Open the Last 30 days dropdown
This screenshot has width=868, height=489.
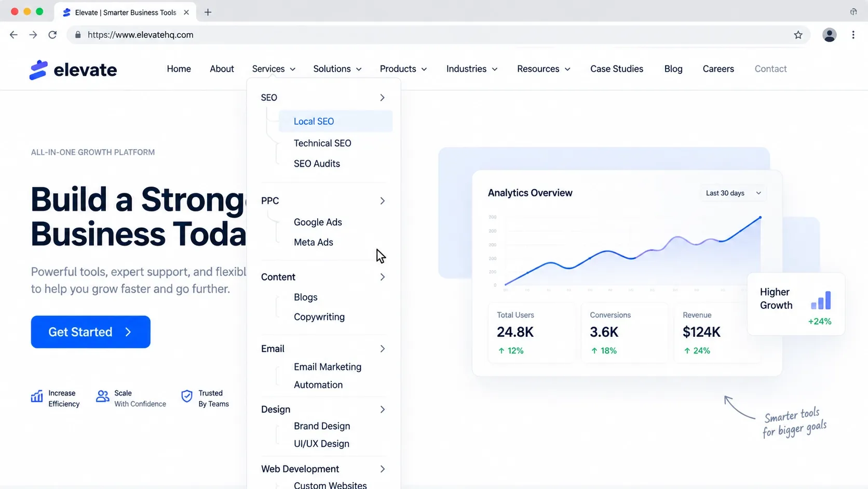(x=733, y=193)
